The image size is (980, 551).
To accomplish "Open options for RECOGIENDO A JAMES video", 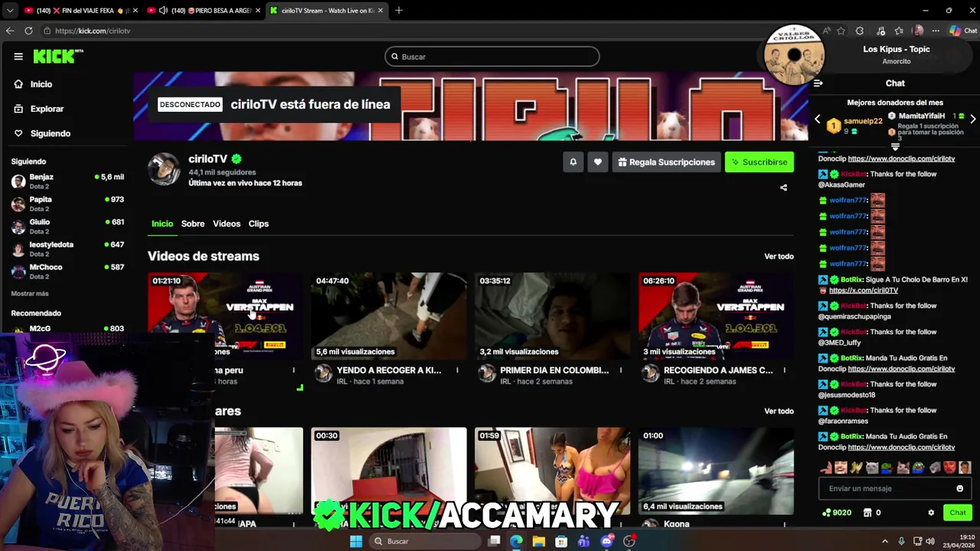I will tap(784, 370).
